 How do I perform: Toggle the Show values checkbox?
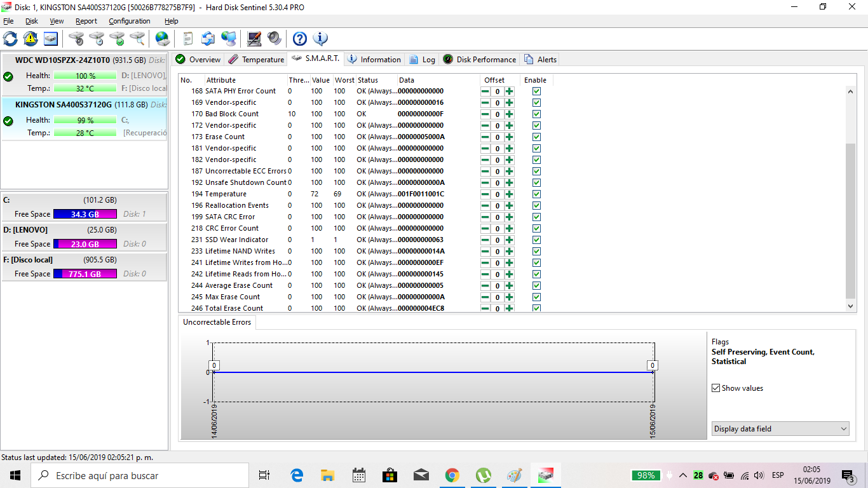coord(716,388)
